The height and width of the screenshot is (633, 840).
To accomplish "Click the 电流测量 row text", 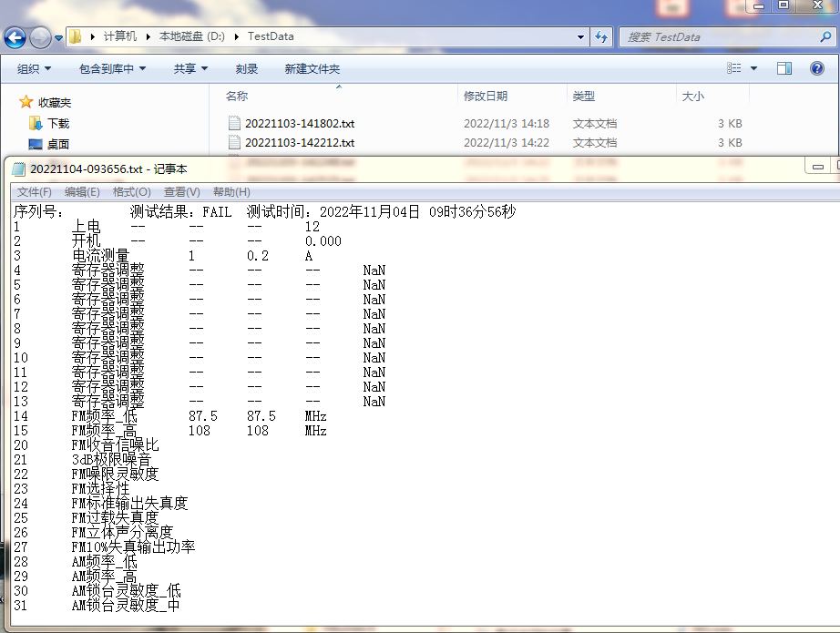I will [x=101, y=256].
